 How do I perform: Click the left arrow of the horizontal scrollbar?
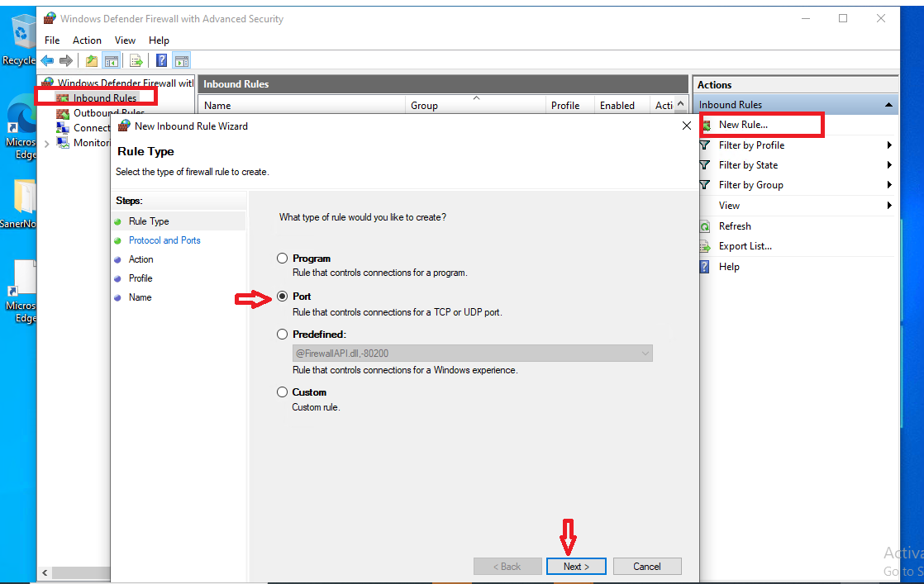click(45, 572)
